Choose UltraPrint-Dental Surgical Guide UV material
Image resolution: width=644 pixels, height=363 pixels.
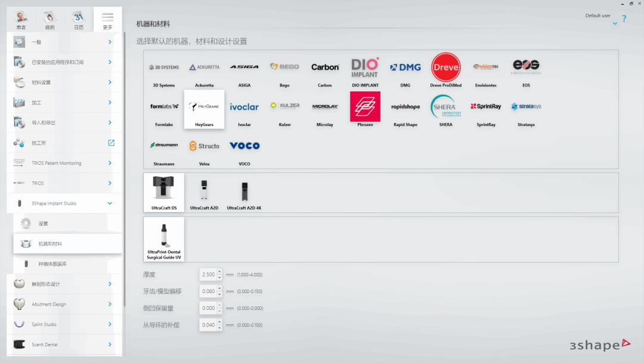(164, 239)
